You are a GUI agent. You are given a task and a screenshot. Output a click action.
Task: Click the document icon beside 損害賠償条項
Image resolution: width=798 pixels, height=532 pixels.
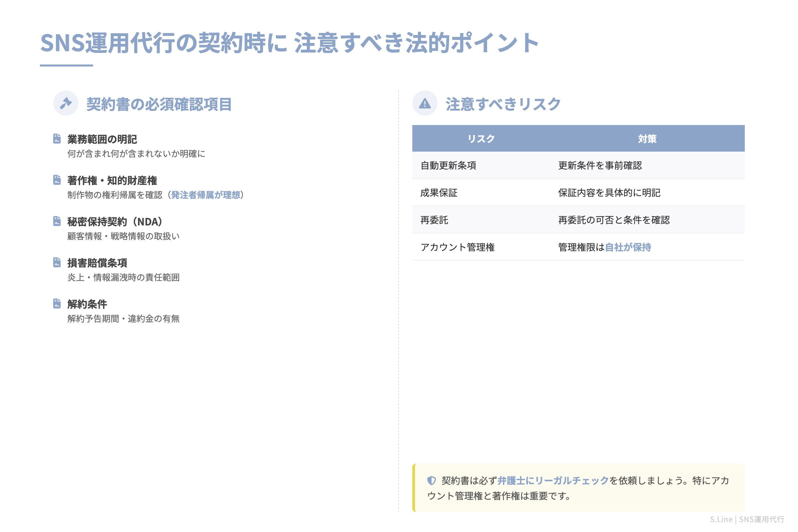coord(56,262)
